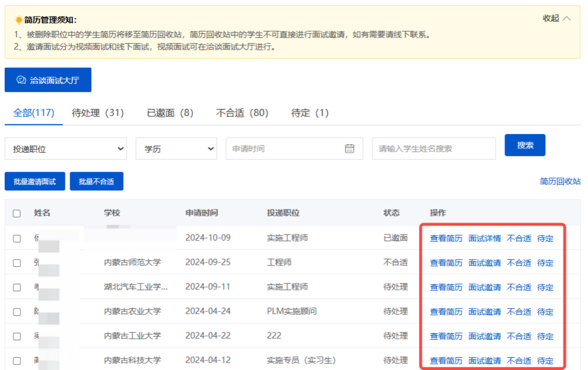Click the 批量邀请面试 button

coord(35,181)
